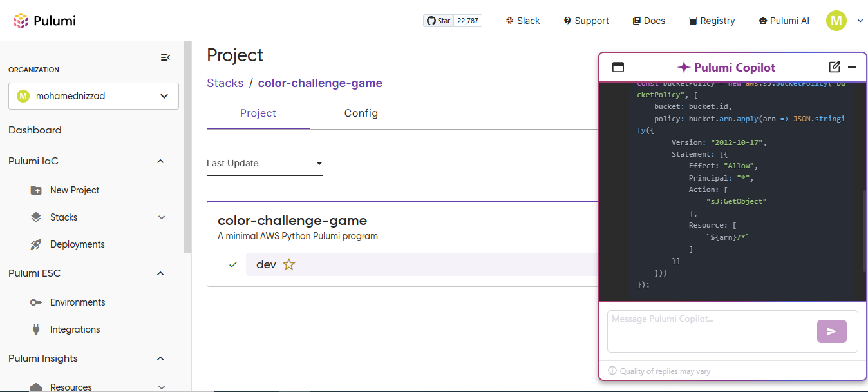Screen dimensions: 868x392
Task: Open Pulumi AI
Action: [x=784, y=21]
